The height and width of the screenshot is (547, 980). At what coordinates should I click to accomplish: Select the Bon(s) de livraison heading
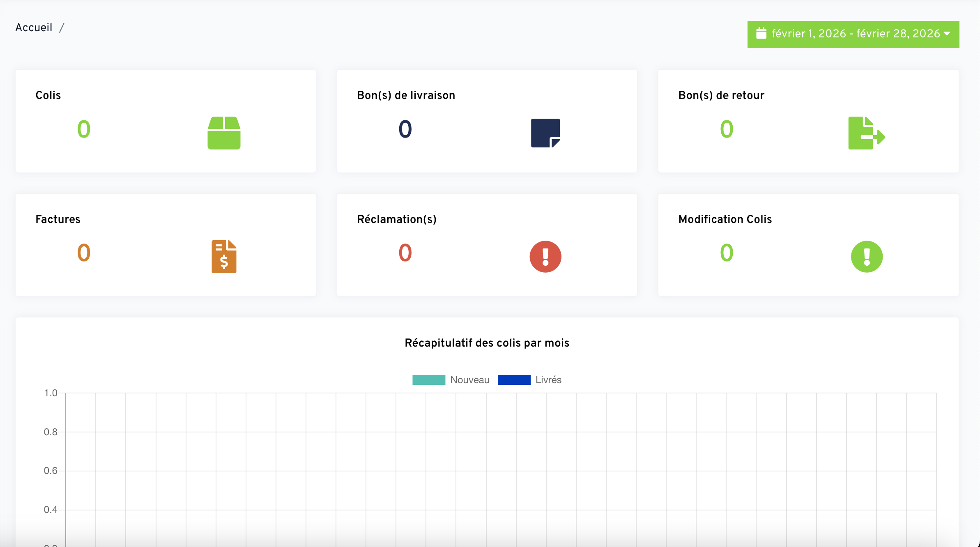pyautogui.click(x=406, y=95)
